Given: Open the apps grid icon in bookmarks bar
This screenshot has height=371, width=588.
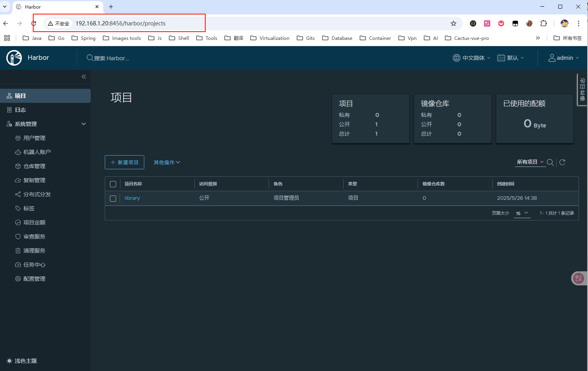Looking at the screenshot, I should [x=7, y=38].
